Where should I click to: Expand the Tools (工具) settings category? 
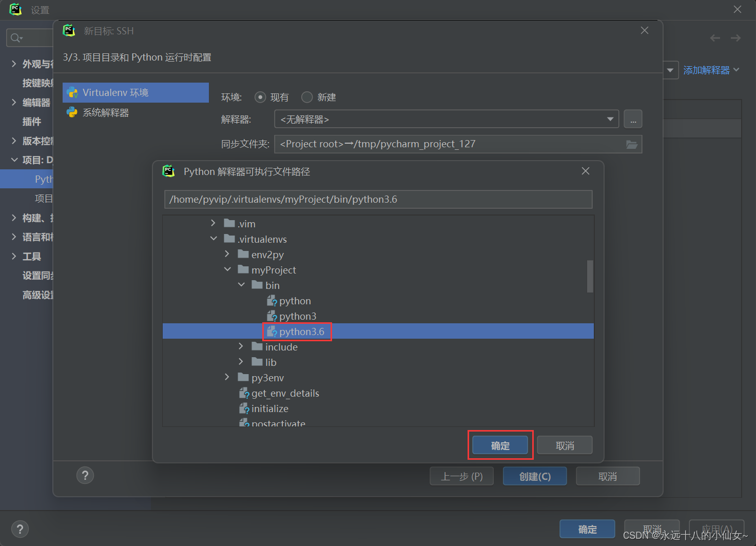coord(14,256)
